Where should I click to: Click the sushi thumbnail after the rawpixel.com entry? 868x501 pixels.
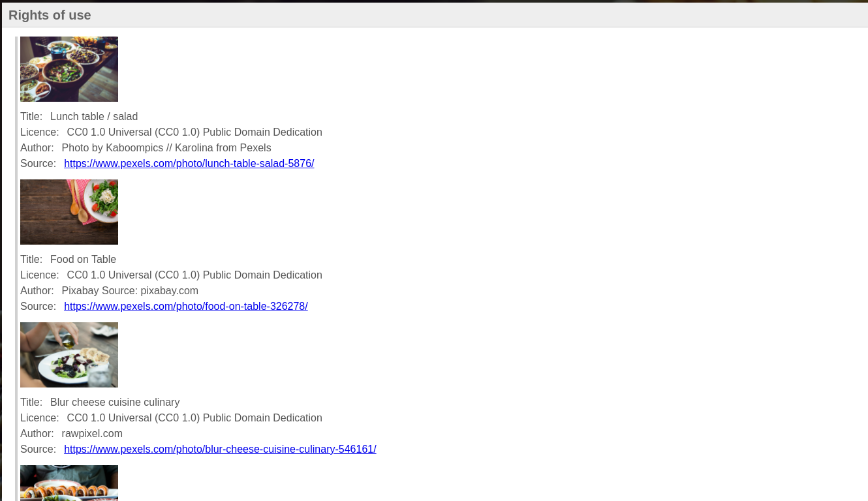[69, 483]
